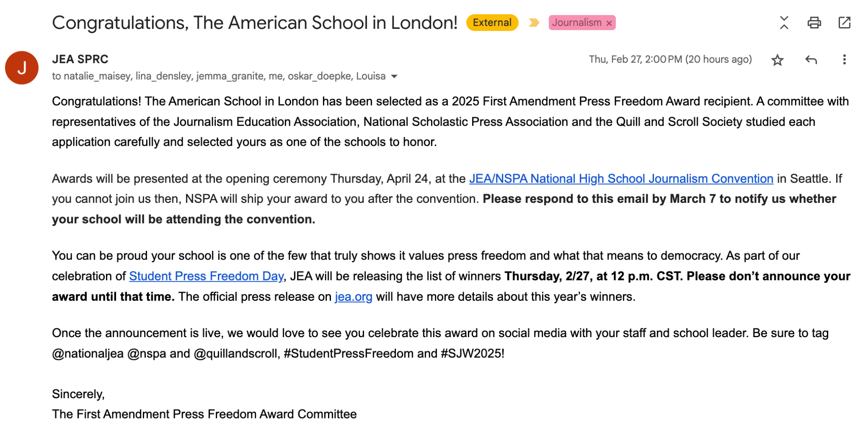868x435 pixels.
Task: Click the bold "Please respond to this email" sentence
Action: point(659,199)
